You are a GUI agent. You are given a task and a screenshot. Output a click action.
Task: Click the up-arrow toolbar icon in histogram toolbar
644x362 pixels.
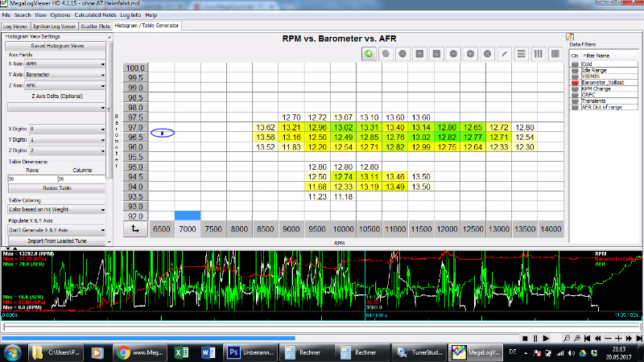(419, 54)
